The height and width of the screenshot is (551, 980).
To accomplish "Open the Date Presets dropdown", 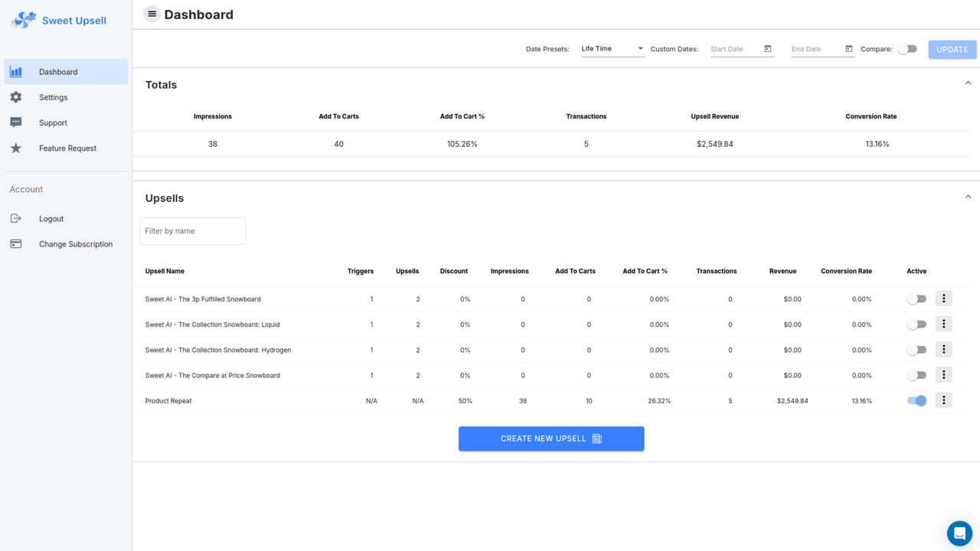I will tap(611, 48).
